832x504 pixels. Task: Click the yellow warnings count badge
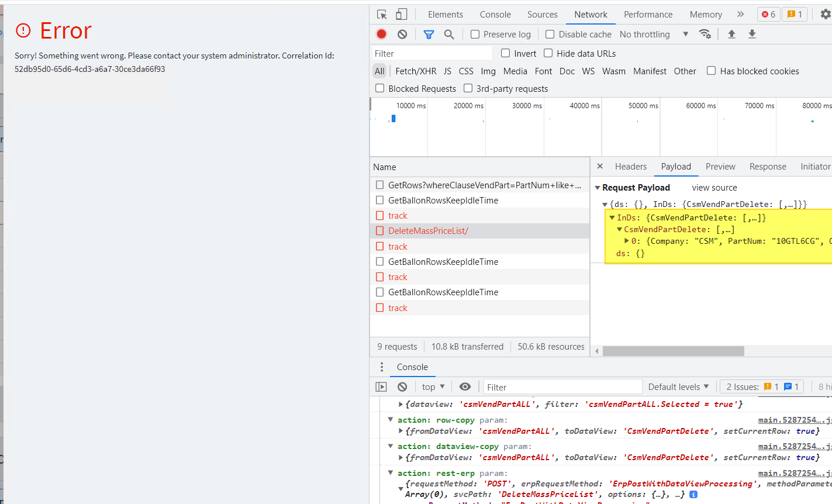pos(795,15)
